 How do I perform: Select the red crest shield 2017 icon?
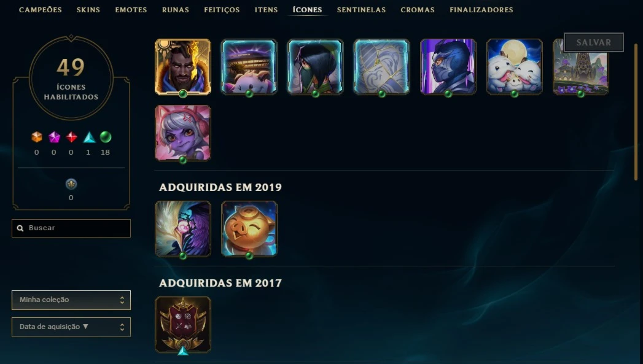pos(183,325)
